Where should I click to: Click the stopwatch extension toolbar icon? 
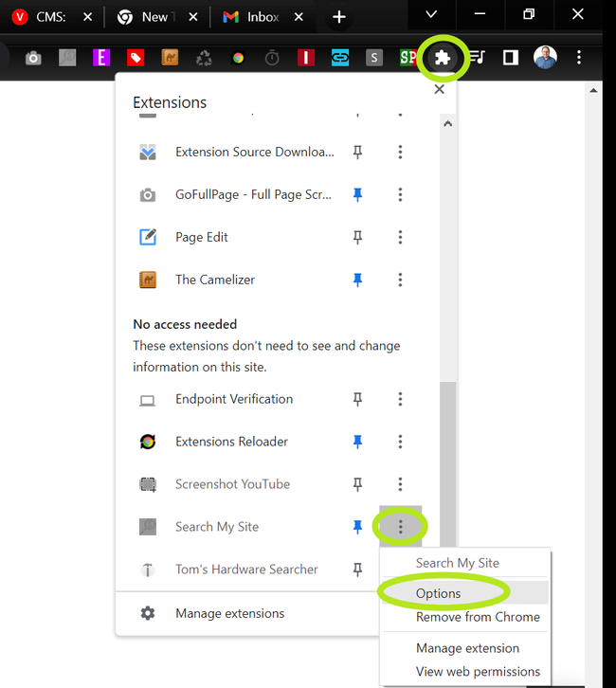coord(272,58)
